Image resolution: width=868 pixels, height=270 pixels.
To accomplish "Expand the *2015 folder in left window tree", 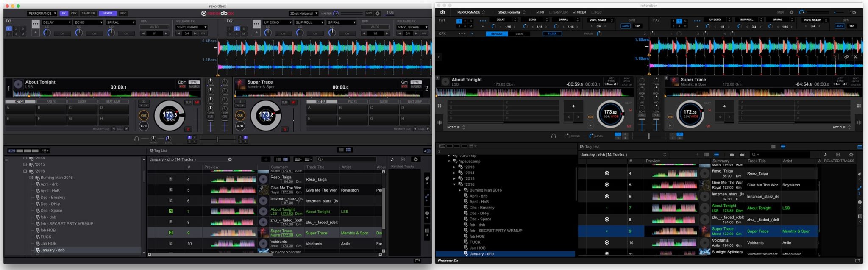I will [25, 164].
